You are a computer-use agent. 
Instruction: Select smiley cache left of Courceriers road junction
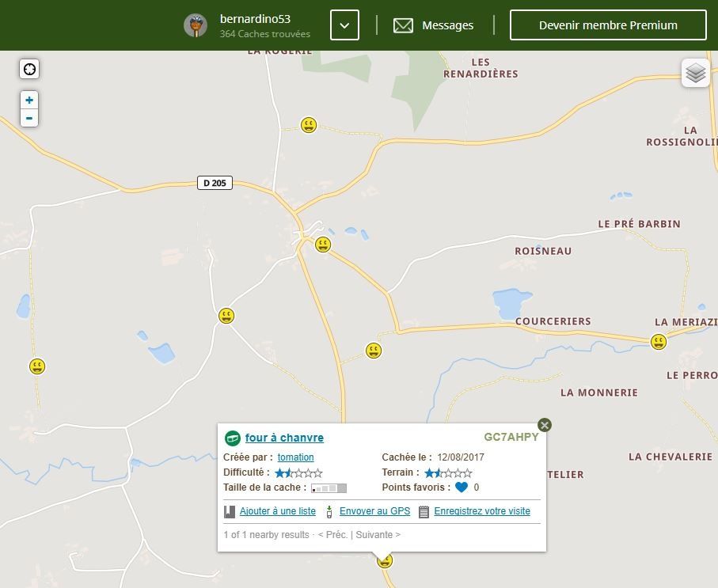pyautogui.click(x=374, y=351)
